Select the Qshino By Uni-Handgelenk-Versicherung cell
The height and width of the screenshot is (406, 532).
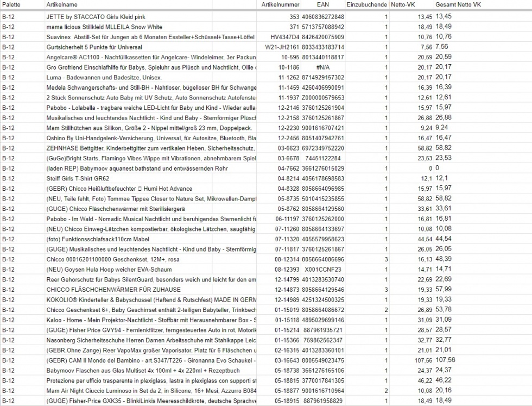[x=151, y=138]
